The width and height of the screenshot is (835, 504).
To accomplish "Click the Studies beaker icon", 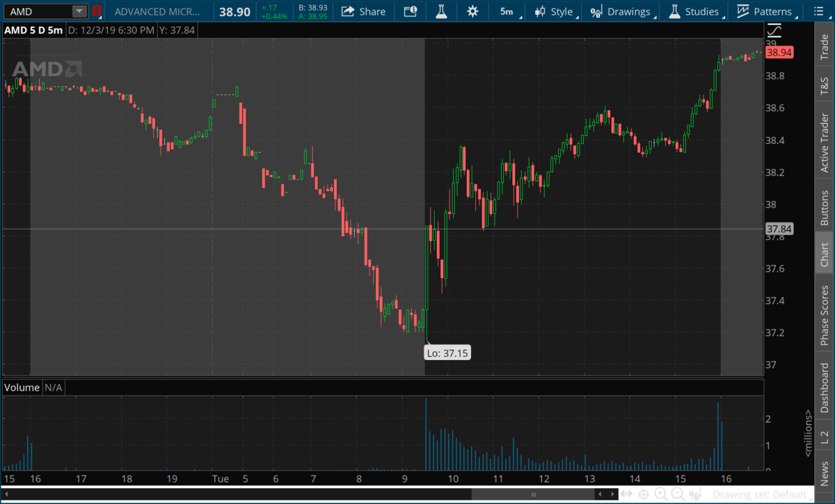I will [x=674, y=11].
